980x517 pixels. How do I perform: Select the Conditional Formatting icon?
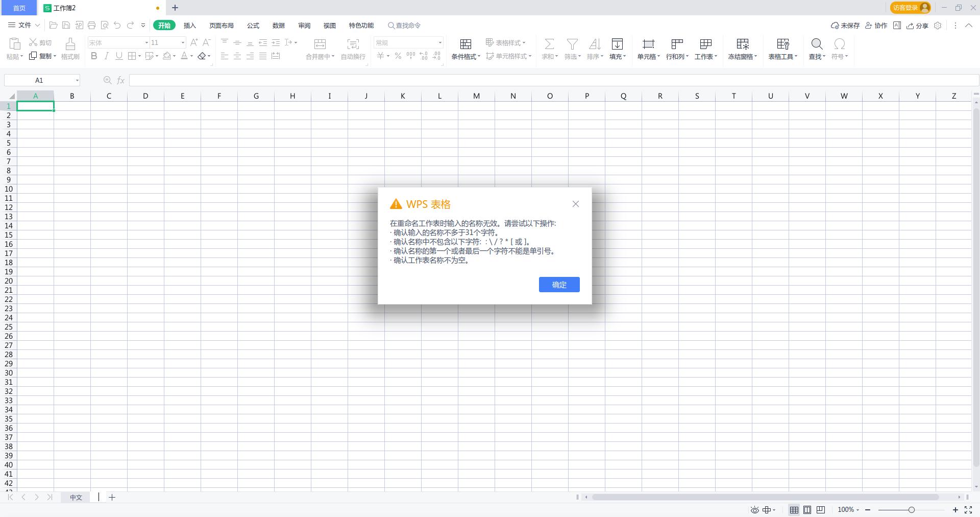click(465, 49)
